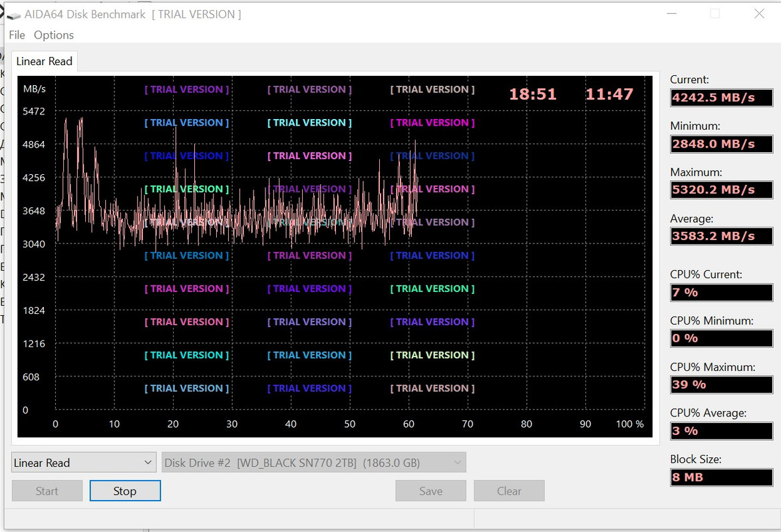Click the Average 3583.2 MB/s readout
The width and height of the screenshot is (781, 532).
722,235
